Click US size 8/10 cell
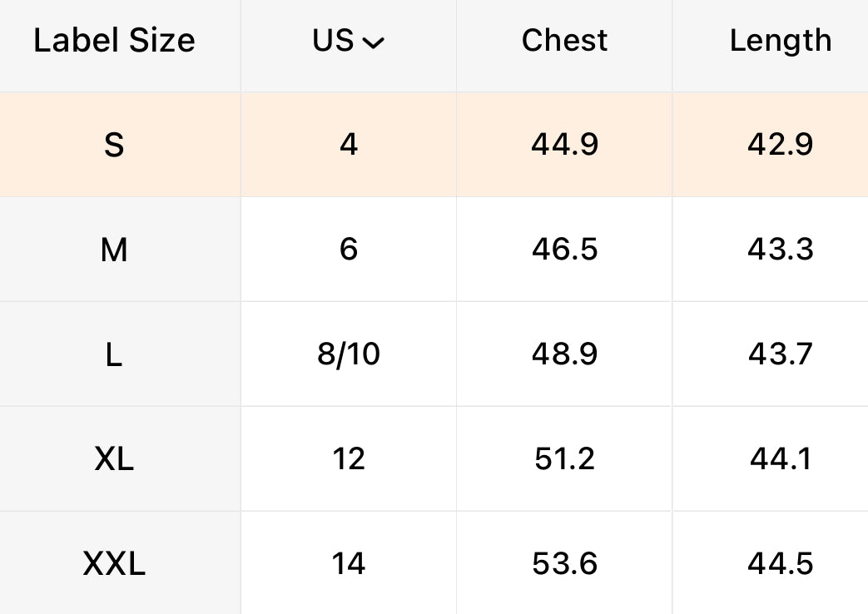Viewport: 868px width, 614px height. 349,354
